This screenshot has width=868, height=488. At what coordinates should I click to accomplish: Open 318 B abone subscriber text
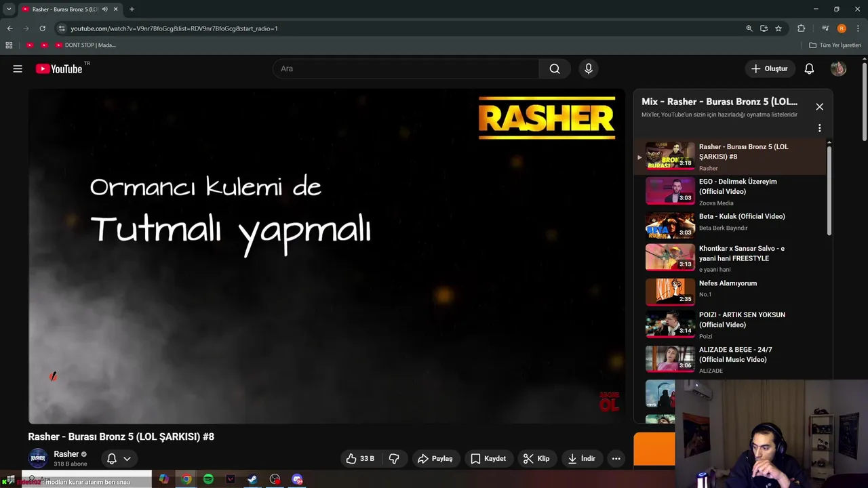point(71,464)
